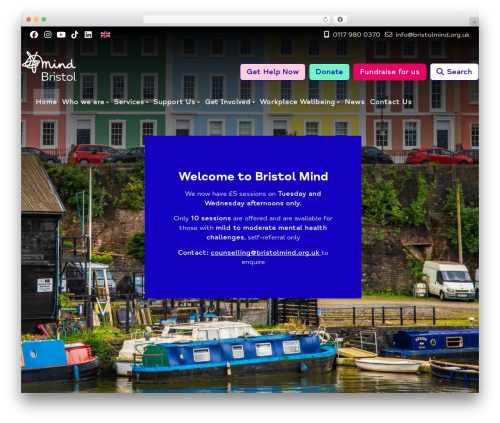
Task: Expand the Workplace Wellbeing dropdown menu
Action: [x=300, y=102]
